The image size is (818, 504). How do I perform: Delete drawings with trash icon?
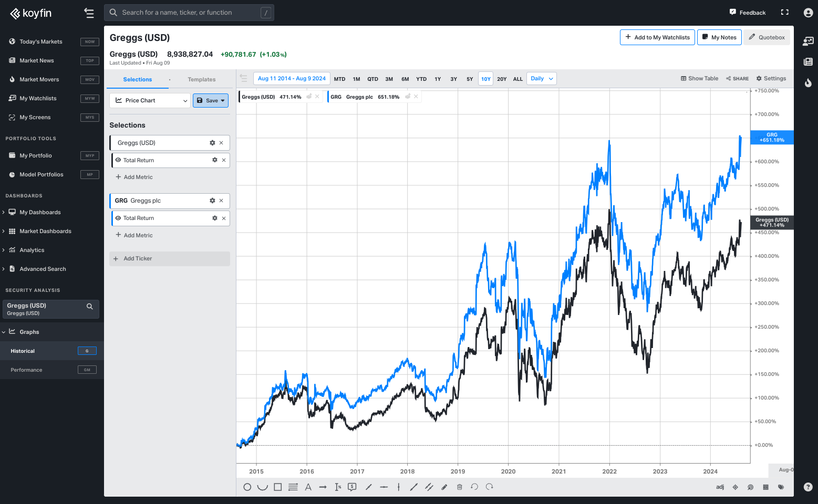[460, 487]
